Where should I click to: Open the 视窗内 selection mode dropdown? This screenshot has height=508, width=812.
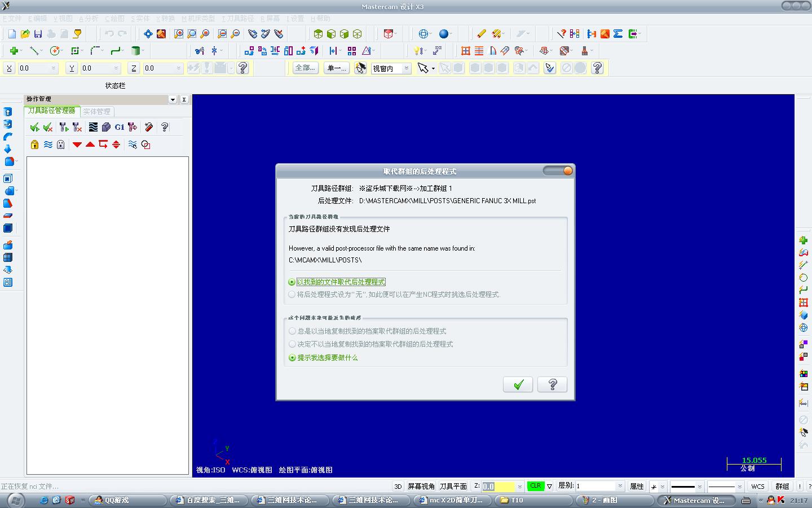[x=407, y=68]
